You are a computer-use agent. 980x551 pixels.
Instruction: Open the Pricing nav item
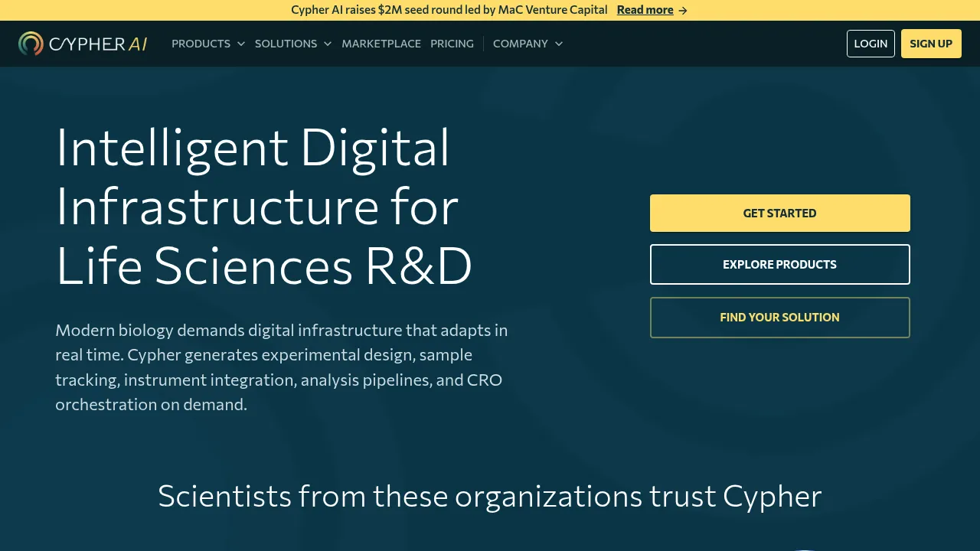[x=452, y=44]
